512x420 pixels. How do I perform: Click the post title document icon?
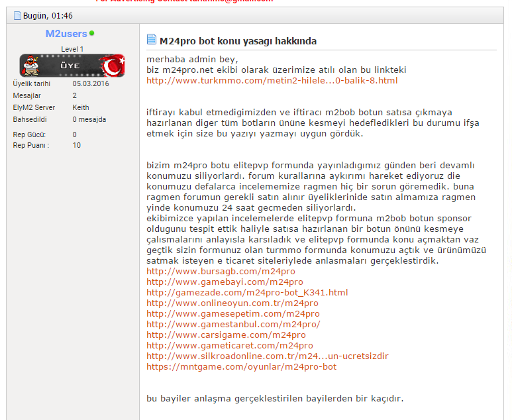click(152, 39)
